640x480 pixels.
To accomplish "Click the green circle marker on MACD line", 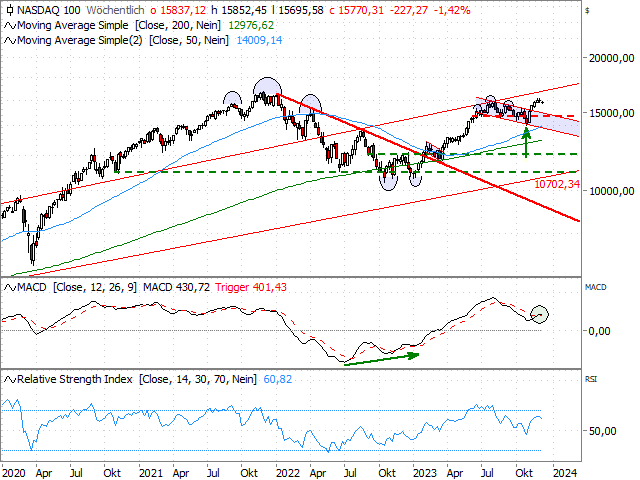I will [x=539, y=314].
